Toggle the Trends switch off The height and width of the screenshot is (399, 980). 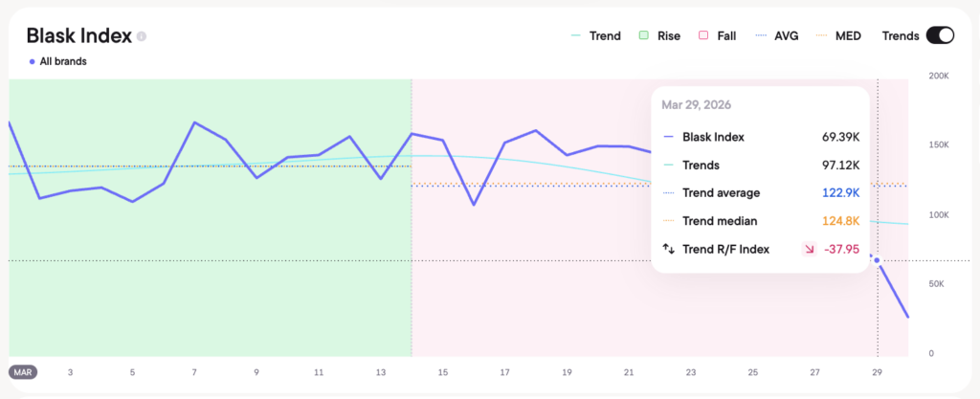(940, 36)
